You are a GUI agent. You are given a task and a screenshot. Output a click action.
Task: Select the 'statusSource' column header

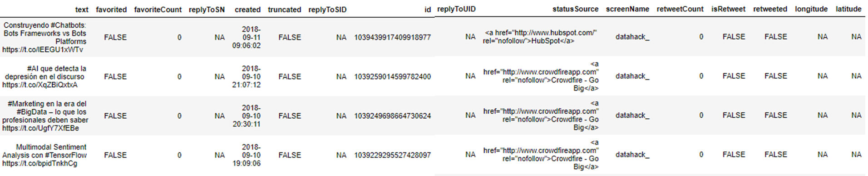click(x=575, y=9)
